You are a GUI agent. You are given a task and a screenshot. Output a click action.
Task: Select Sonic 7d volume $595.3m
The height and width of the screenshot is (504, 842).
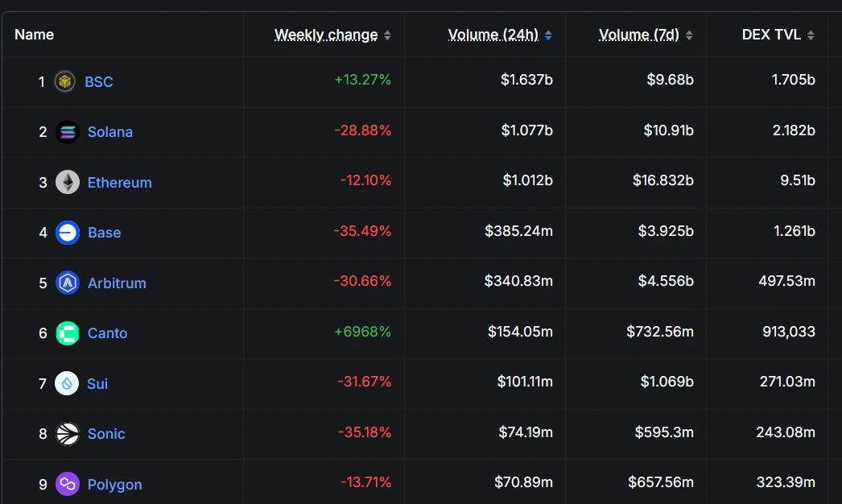click(664, 432)
